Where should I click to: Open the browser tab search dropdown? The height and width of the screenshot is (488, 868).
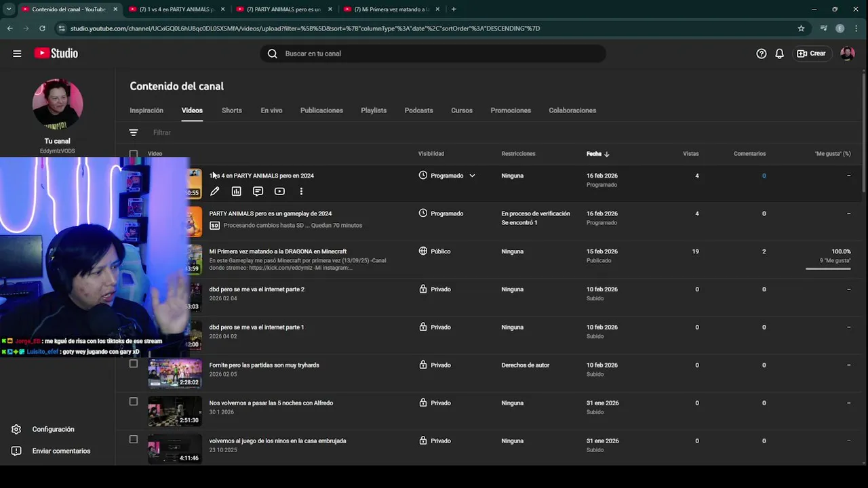(9, 9)
